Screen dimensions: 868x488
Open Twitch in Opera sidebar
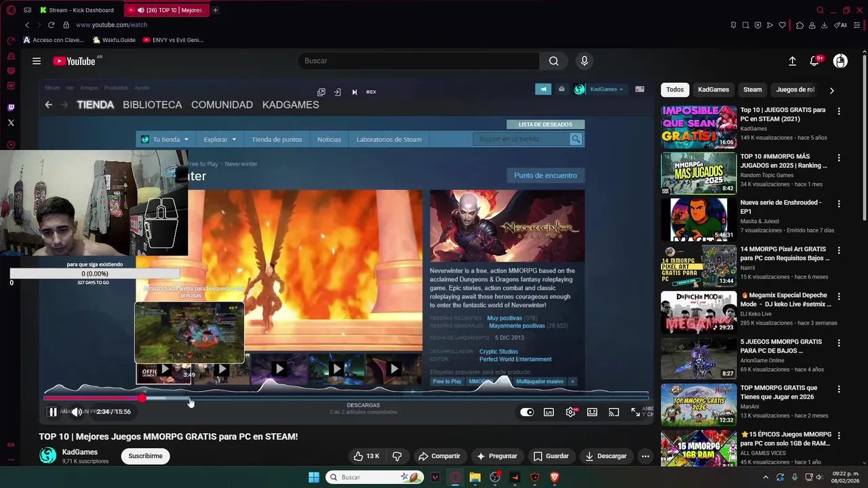point(11,108)
